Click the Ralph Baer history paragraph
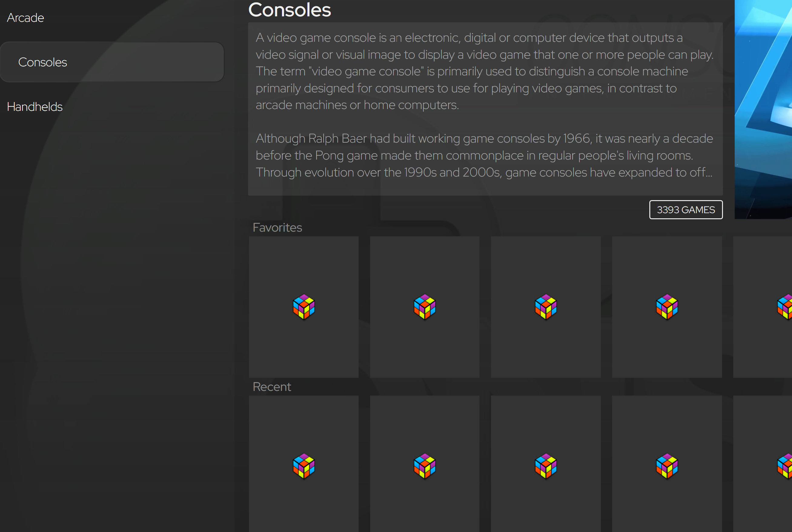 (x=485, y=155)
